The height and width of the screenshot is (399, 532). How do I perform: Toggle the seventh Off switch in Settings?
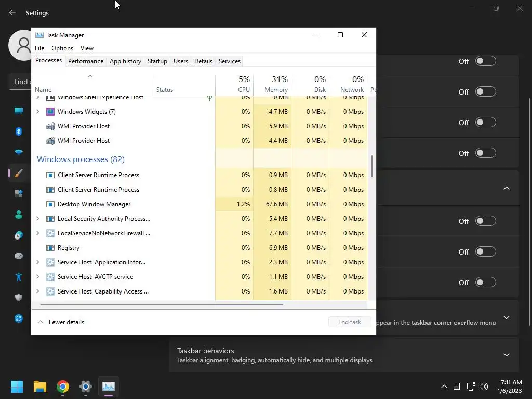click(x=486, y=282)
